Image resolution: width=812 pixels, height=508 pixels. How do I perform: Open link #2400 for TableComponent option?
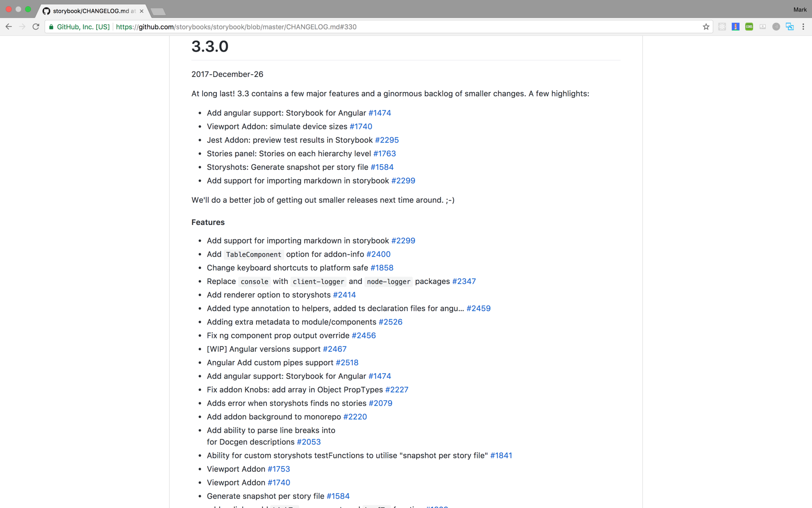[378, 254]
